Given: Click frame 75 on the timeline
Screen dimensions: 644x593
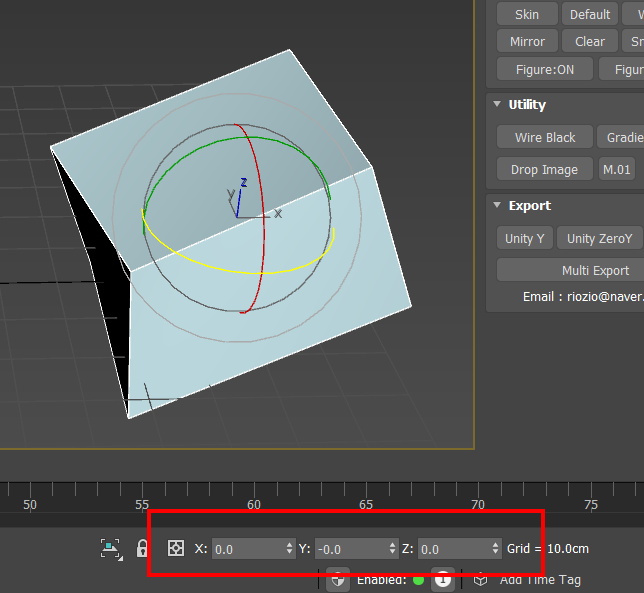Looking at the screenshot, I should [591, 504].
